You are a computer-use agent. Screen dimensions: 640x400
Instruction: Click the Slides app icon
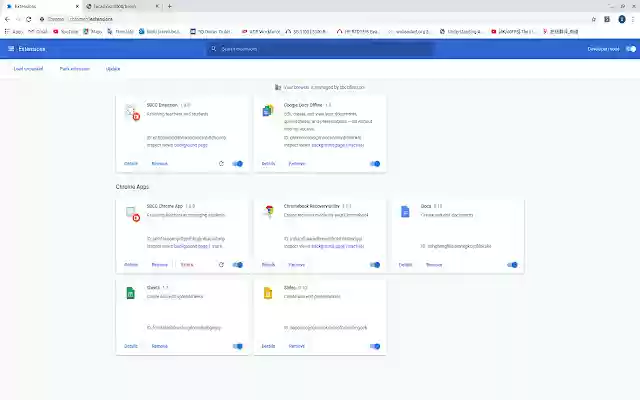(268, 293)
